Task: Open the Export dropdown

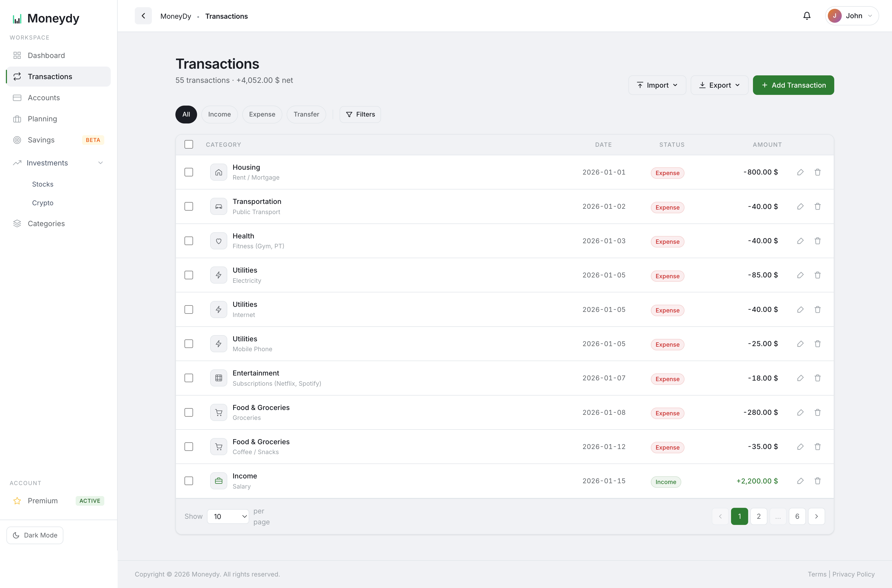Action: (720, 85)
